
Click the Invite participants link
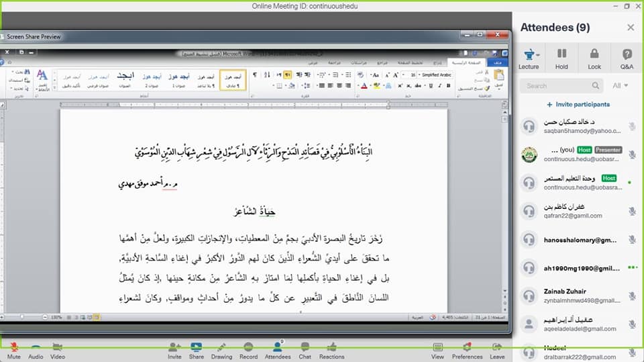tap(578, 105)
